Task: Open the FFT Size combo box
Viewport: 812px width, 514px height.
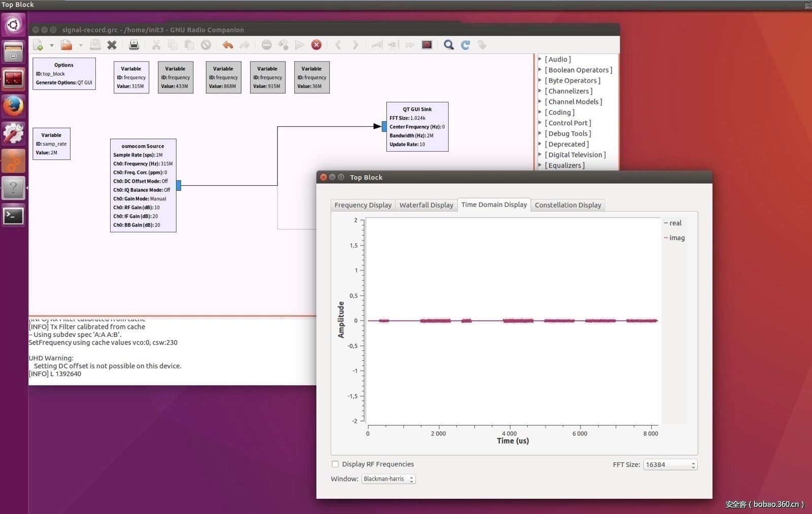Action: pyautogui.click(x=670, y=465)
